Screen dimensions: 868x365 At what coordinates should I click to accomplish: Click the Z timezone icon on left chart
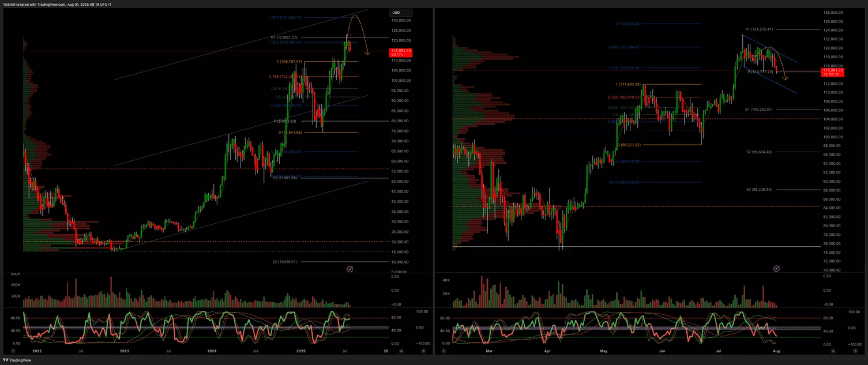(x=13, y=351)
